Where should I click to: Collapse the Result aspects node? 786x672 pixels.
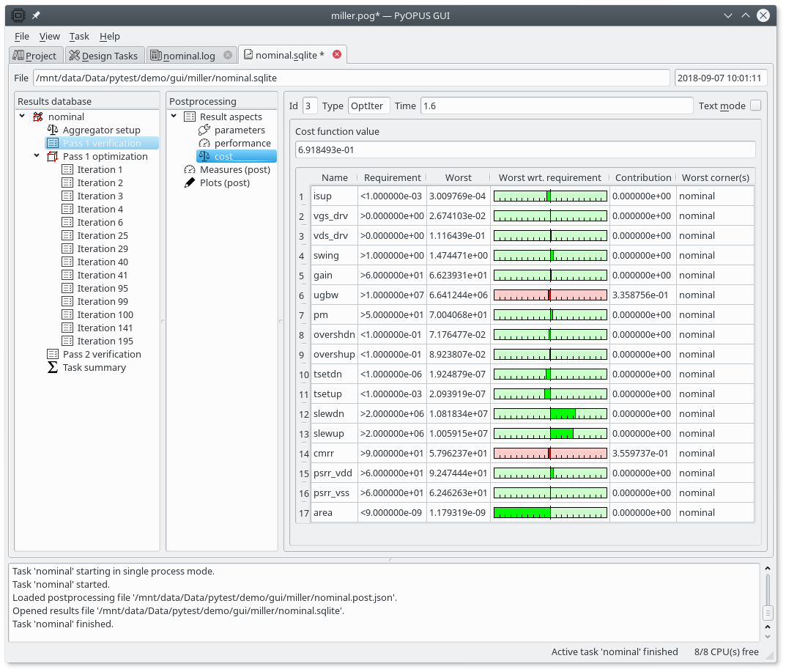click(174, 117)
